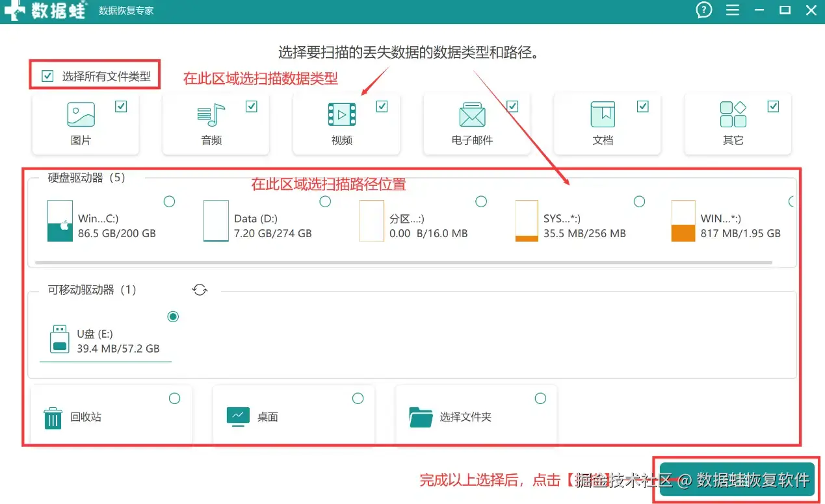Click the 35.5 MB/256 MB text

[584, 233]
